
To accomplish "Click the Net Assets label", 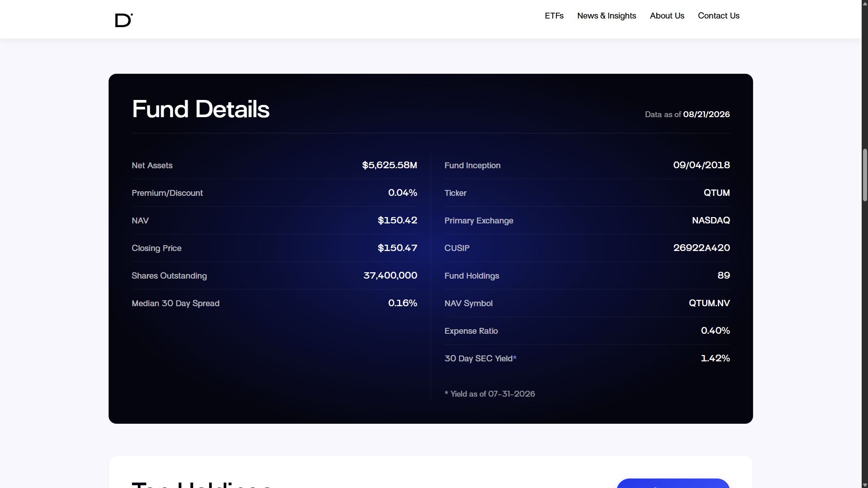I will pos(152,166).
